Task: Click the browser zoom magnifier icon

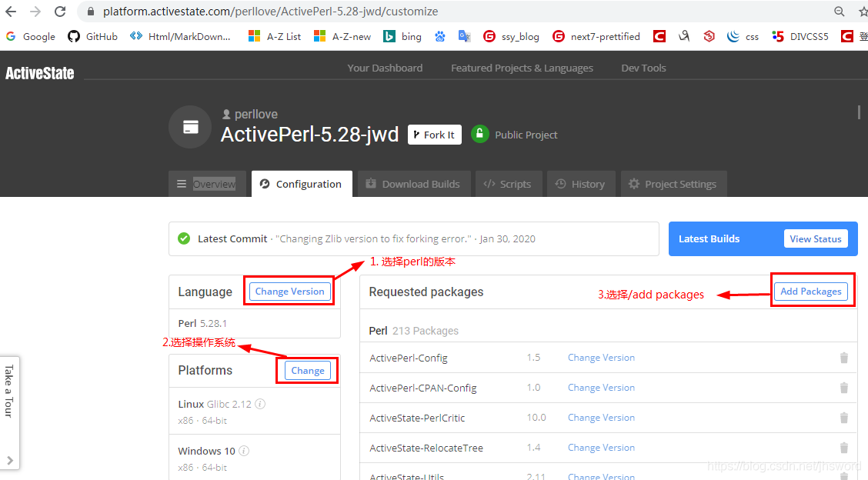Action: [x=840, y=12]
